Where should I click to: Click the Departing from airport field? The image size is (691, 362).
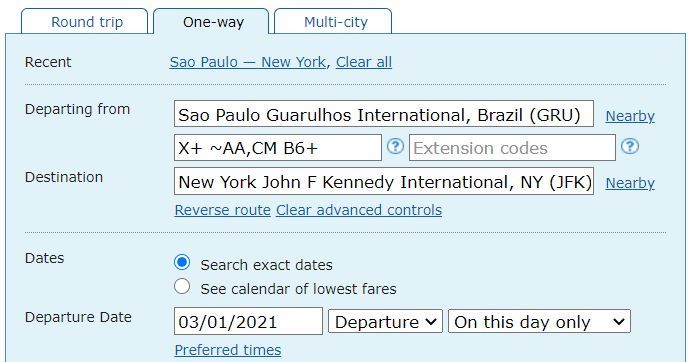(384, 114)
